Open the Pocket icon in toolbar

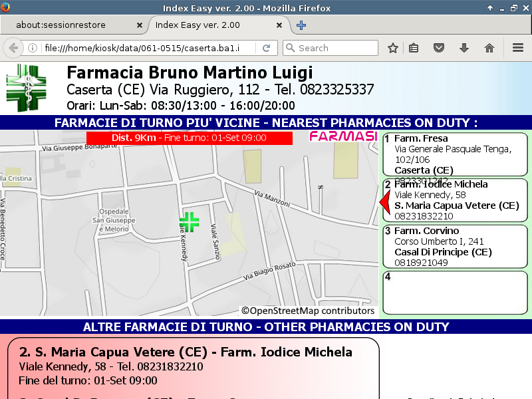439,48
